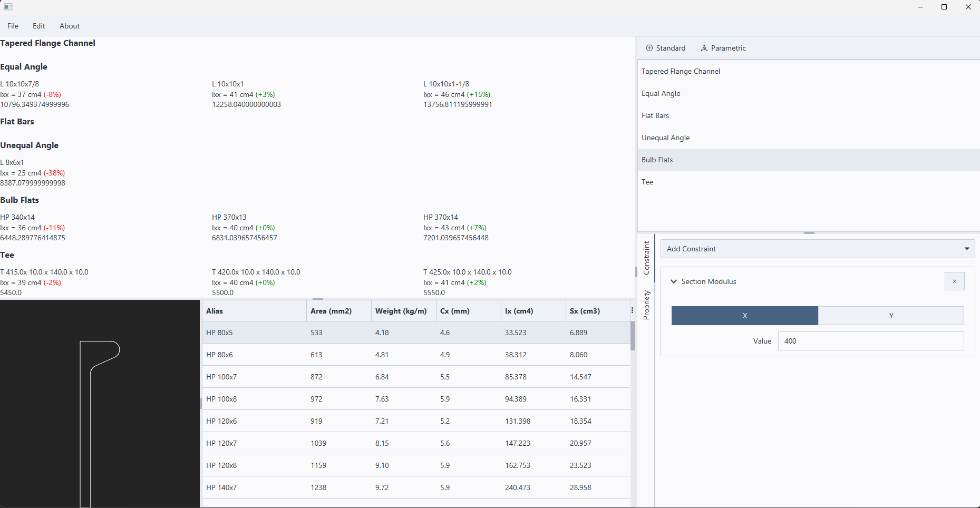Viewport: 980px width, 508px height.
Task: Switch to the Propriety tab
Action: coord(647,306)
